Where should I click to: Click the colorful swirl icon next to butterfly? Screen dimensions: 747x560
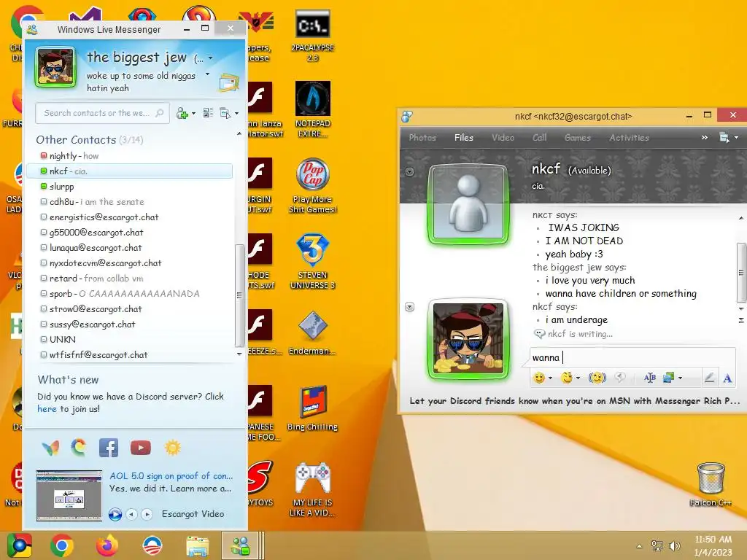point(79,447)
